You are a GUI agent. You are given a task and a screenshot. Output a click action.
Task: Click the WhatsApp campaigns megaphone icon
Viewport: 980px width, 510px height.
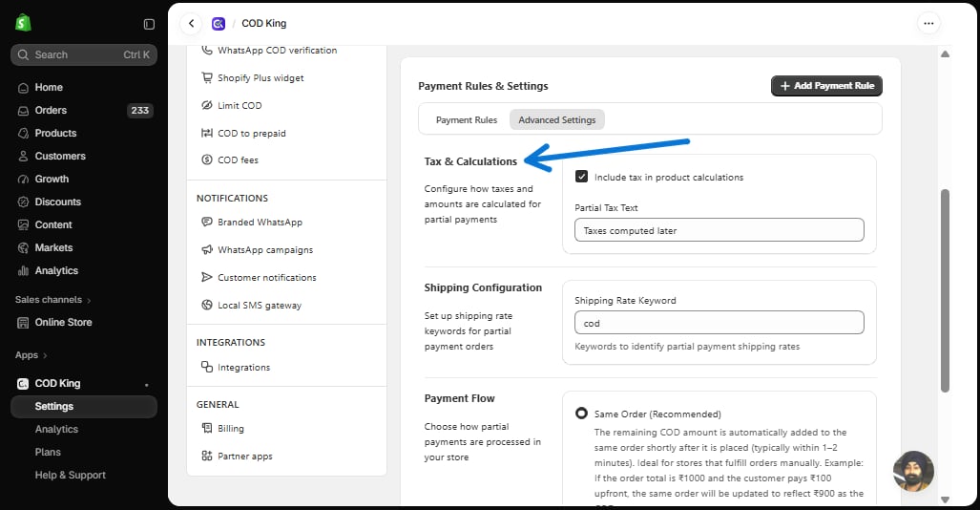pos(207,249)
